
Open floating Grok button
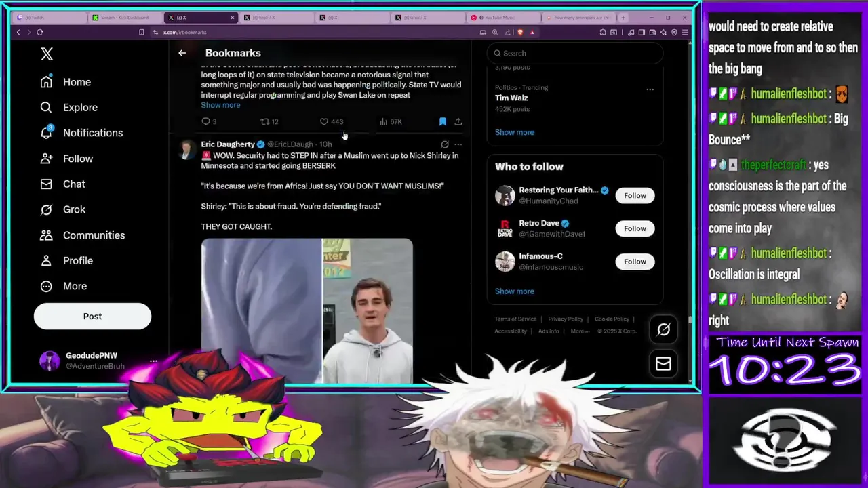tap(663, 329)
